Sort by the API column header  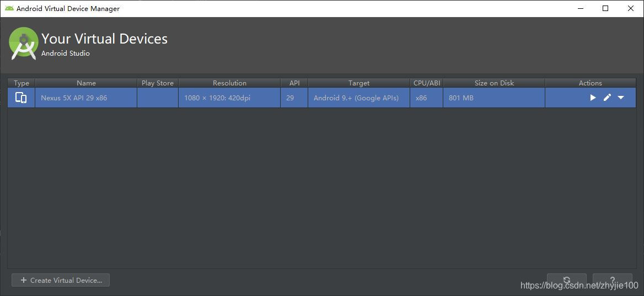click(x=294, y=83)
